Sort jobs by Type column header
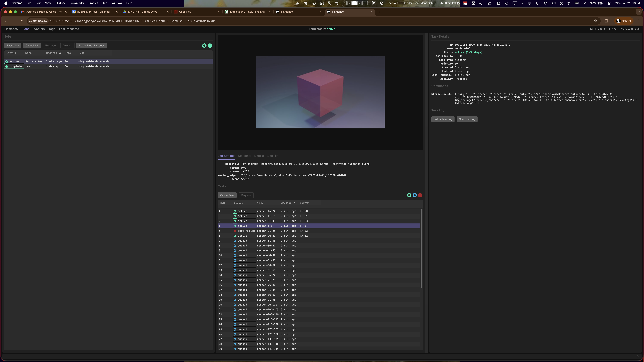Screen dimensions: 644x362 81,53
